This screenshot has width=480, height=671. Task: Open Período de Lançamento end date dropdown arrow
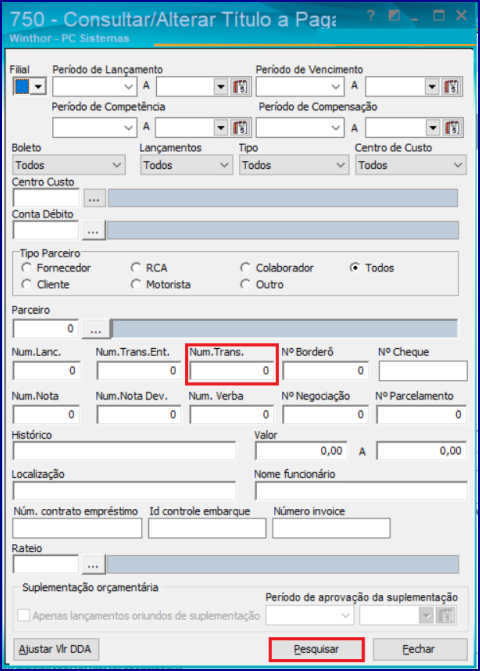(x=221, y=87)
